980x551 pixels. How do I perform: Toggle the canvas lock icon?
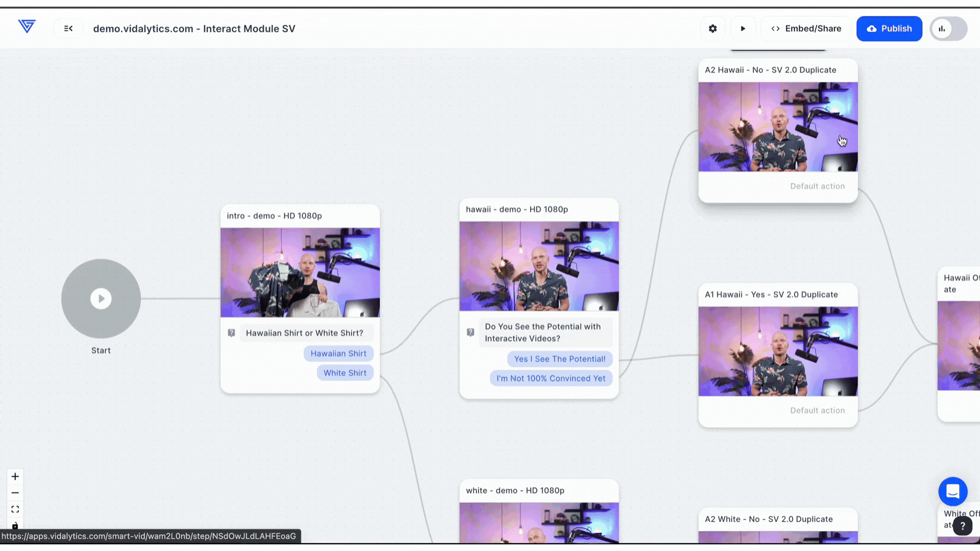point(15,525)
